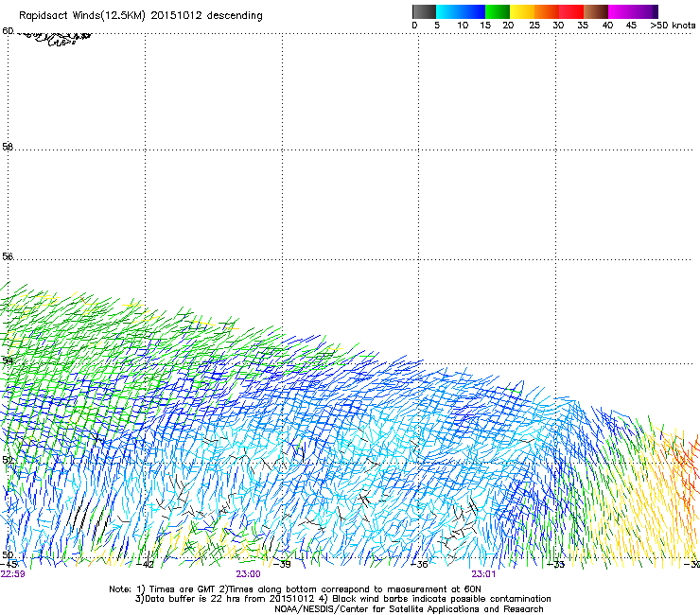Click the latitude label '56'

pos(8,256)
